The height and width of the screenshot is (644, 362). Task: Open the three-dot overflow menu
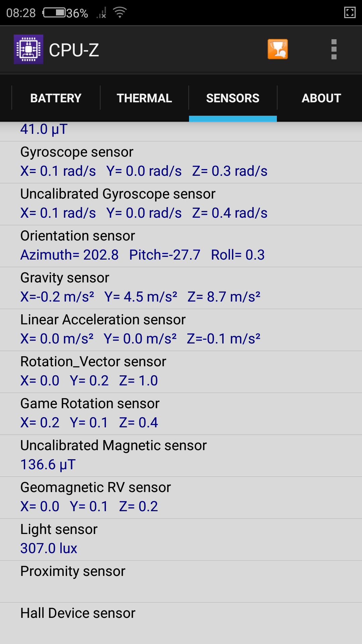(x=334, y=49)
